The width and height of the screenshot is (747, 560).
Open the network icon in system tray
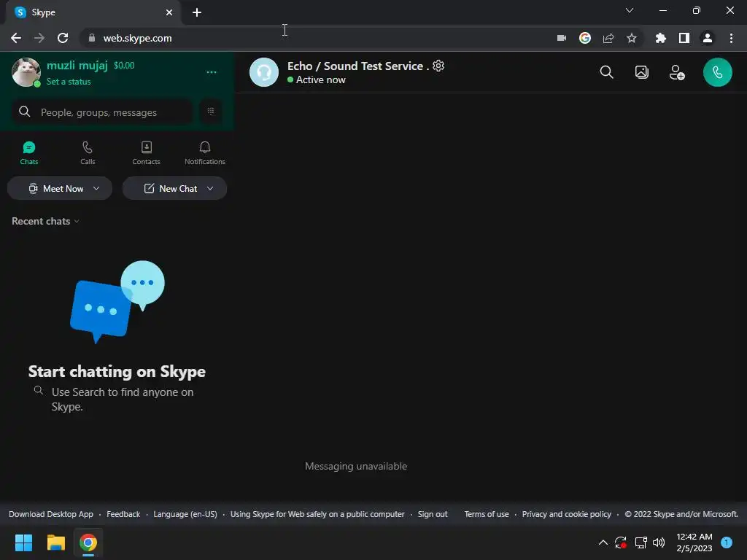[x=640, y=542]
